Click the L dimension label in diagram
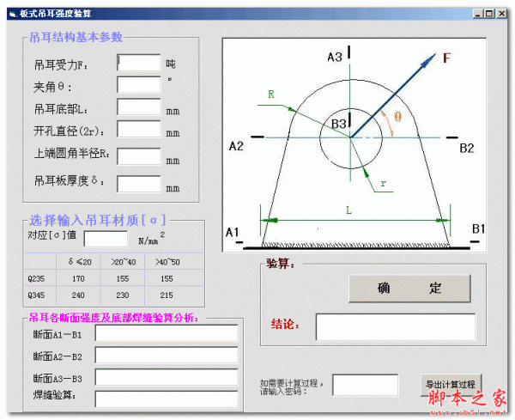This screenshot has width=515, height=420. [348, 210]
